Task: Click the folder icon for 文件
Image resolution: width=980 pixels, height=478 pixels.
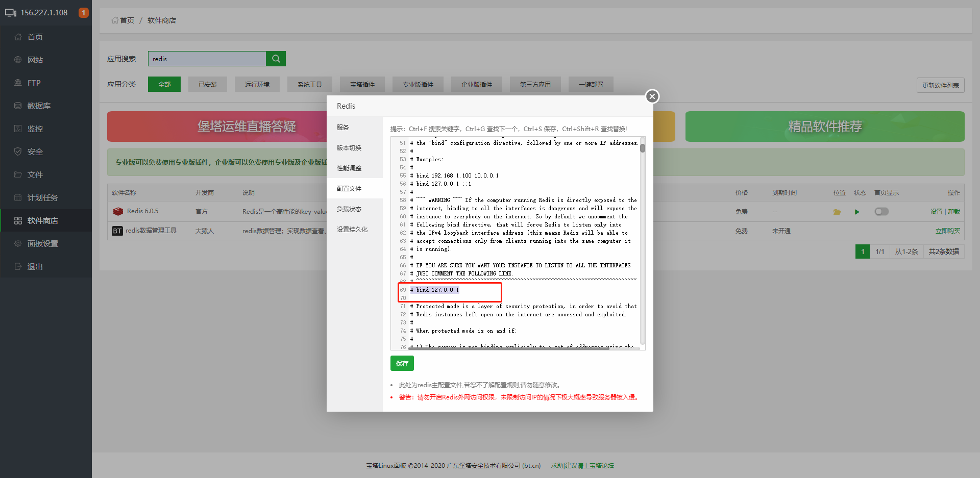Action: pos(18,174)
